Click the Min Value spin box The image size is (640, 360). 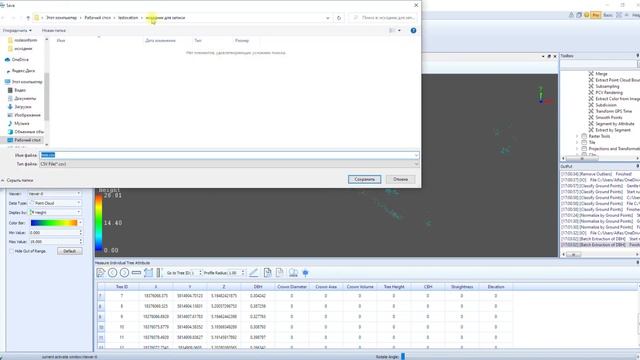pos(55,232)
